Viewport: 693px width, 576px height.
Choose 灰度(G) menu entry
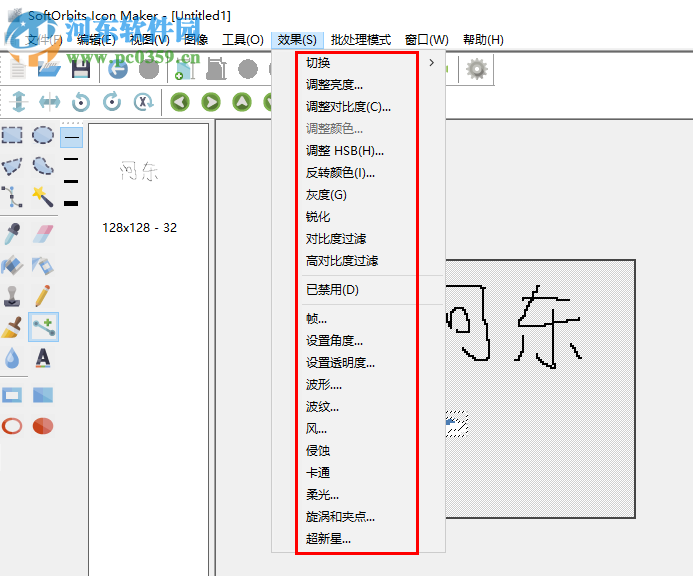(358, 195)
